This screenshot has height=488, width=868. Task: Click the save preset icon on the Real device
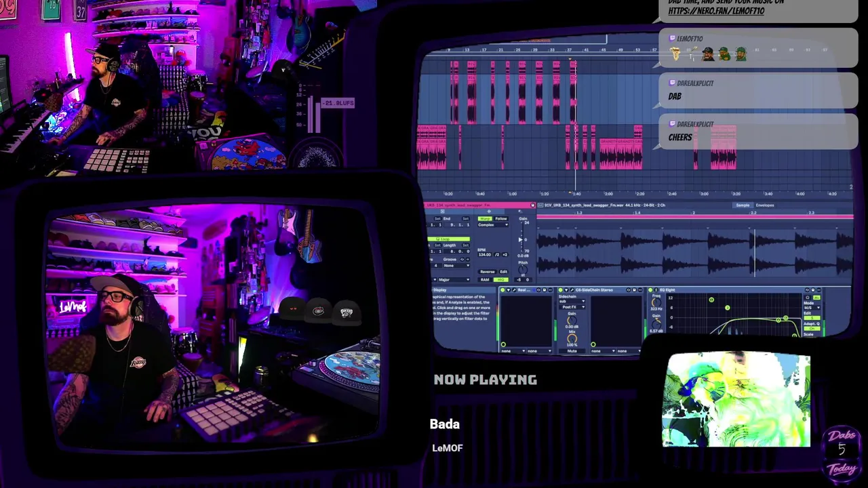(545, 290)
